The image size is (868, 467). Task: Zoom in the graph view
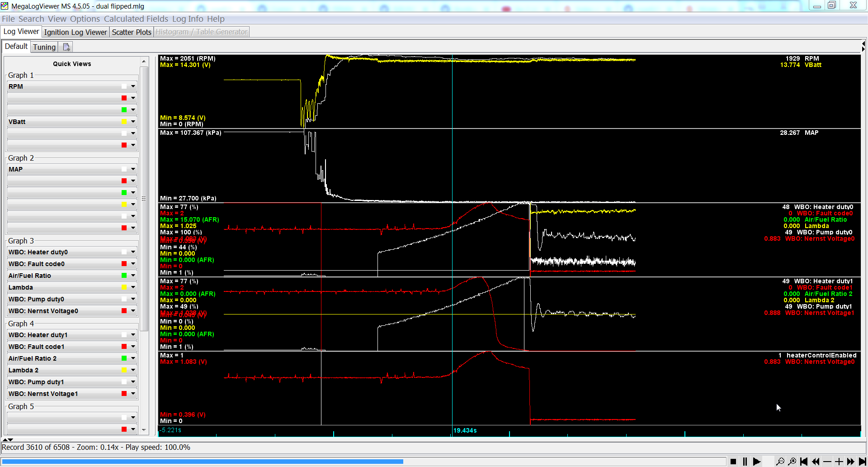792,462
